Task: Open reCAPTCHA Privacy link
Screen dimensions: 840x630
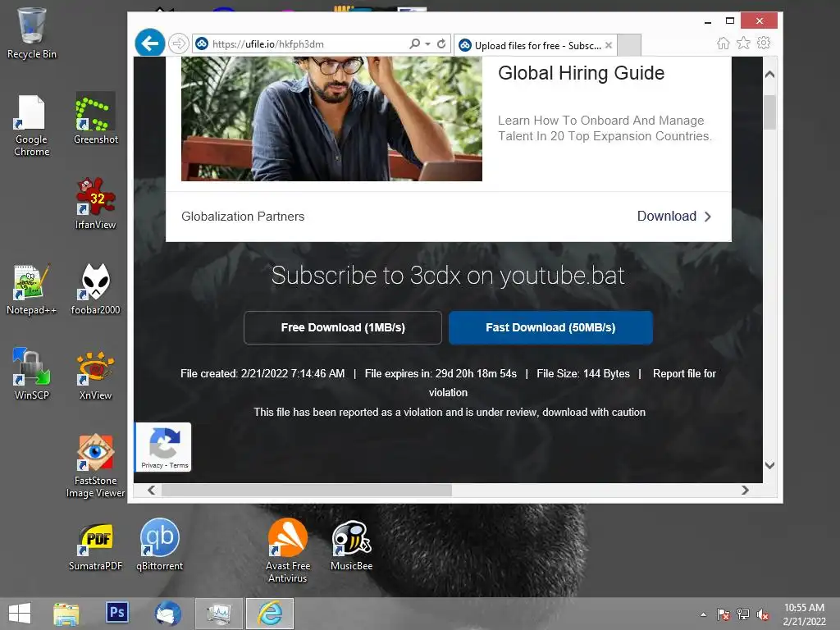Action: pos(152,465)
